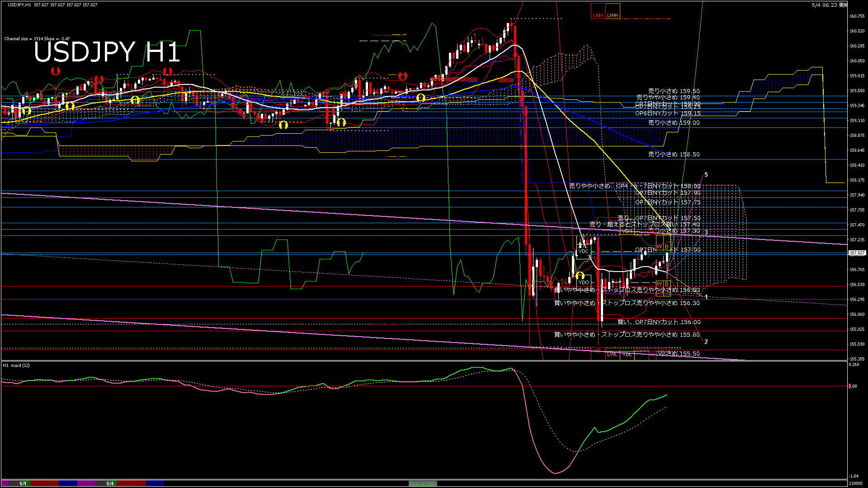Viewport: 868px width, 488px height.
Task: Select the 売り小さめ 159.50 level label
Action: tap(674, 91)
